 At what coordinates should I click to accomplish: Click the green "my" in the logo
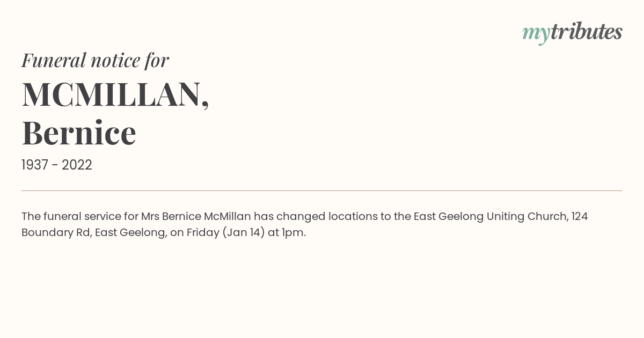pyautogui.click(x=536, y=34)
